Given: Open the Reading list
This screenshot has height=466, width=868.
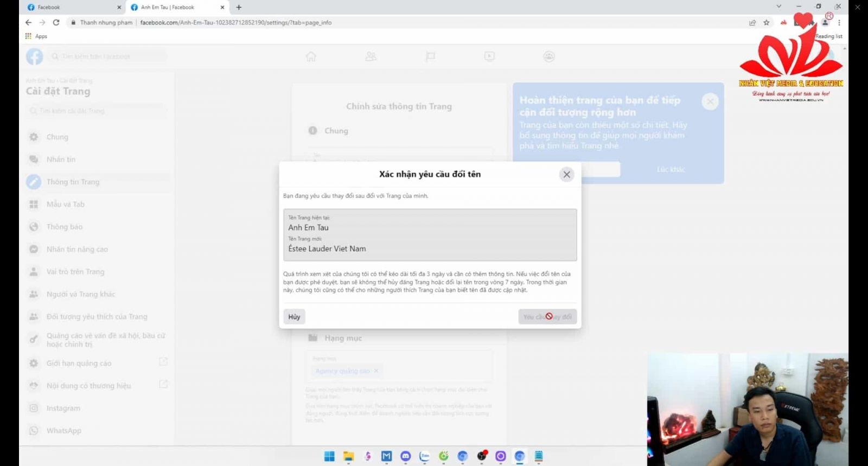Looking at the screenshot, I should (829, 36).
